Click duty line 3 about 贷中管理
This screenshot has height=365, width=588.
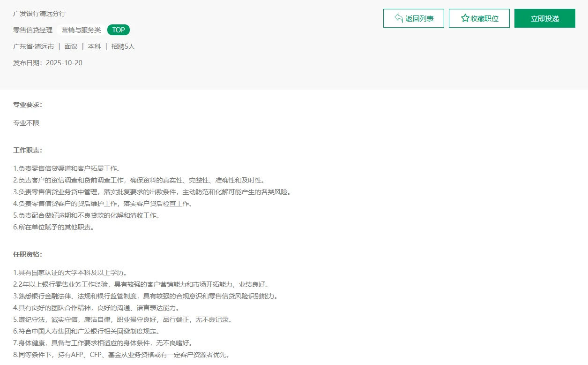click(x=153, y=192)
